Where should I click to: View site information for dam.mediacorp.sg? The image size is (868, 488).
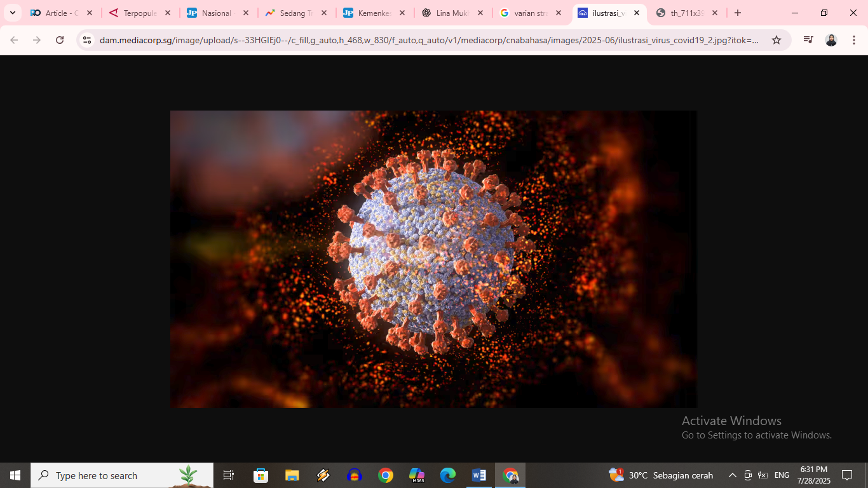88,40
